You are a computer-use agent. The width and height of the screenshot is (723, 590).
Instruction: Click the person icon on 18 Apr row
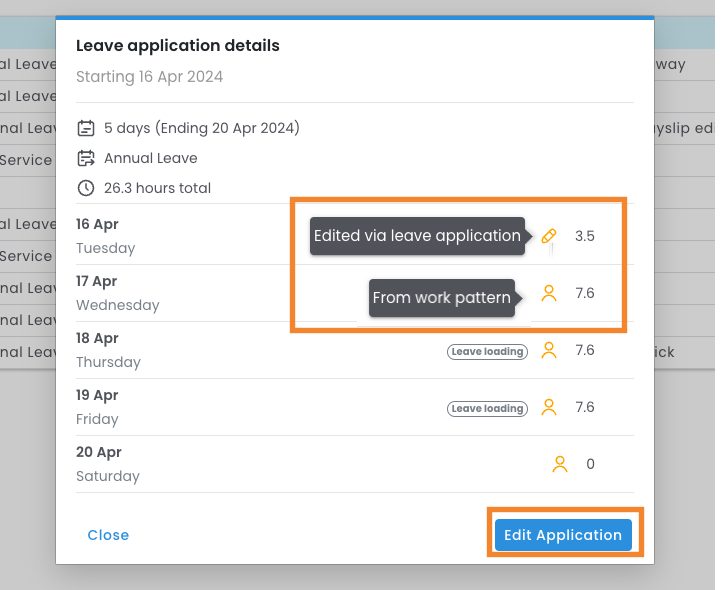click(548, 350)
